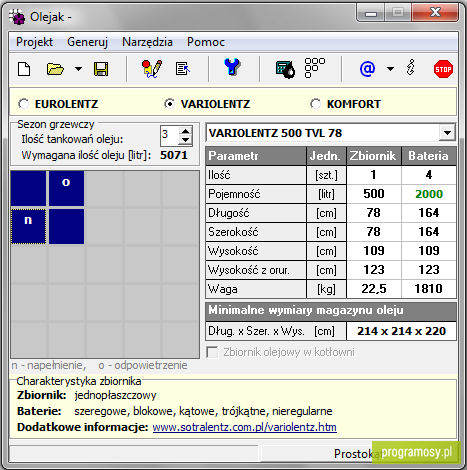Click the chain link icon
The image size is (467, 470).
(x=411, y=68)
